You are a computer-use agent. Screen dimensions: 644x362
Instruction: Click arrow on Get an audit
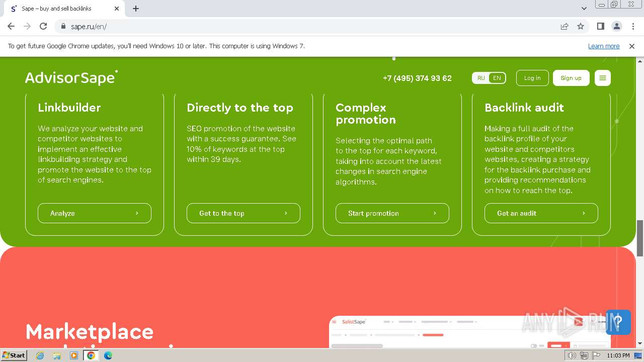click(584, 213)
